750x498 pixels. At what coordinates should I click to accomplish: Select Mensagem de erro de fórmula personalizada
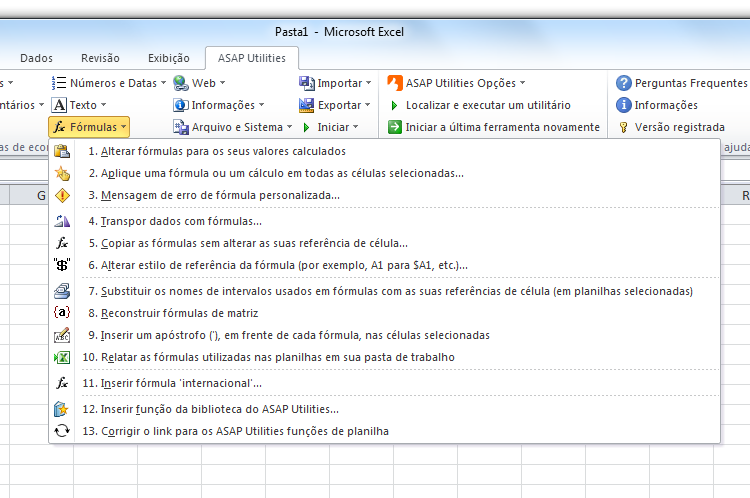coord(385,195)
